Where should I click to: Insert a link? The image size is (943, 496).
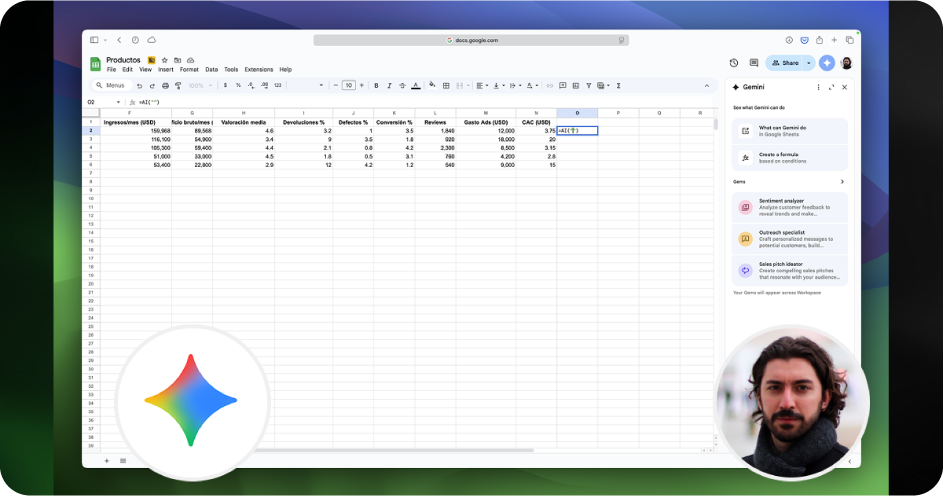550,86
